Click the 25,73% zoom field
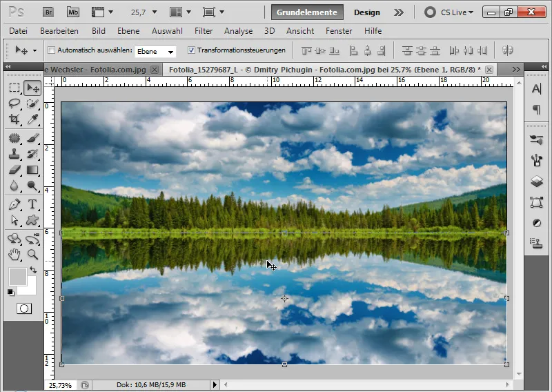The width and height of the screenshot is (552, 392). click(x=60, y=385)
